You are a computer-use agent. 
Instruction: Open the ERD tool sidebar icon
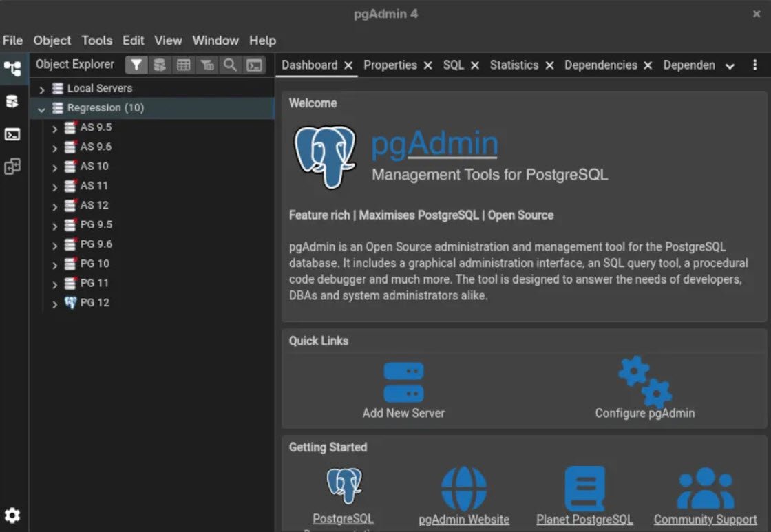(13, 167)
